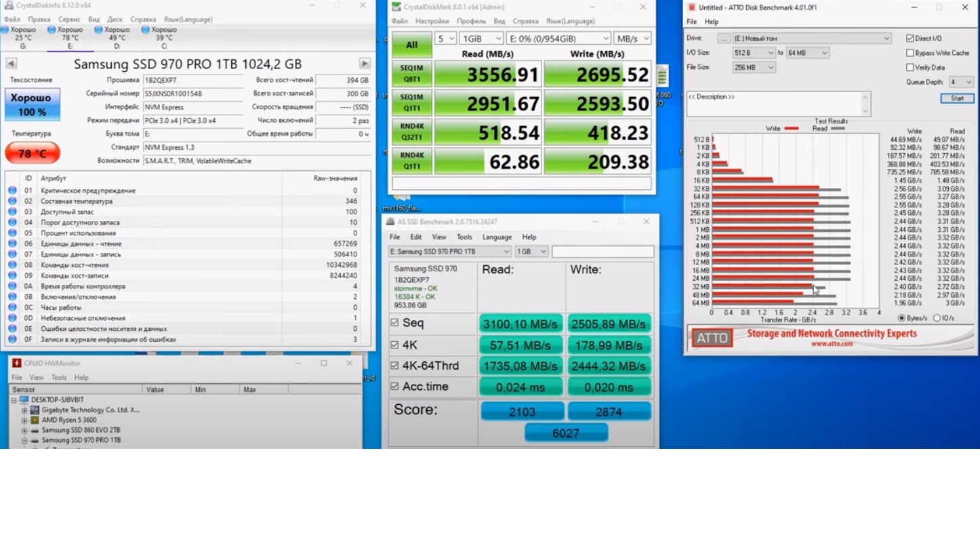Select the IO/s radio button
The image size is (980, 533).
pos(937,318)
